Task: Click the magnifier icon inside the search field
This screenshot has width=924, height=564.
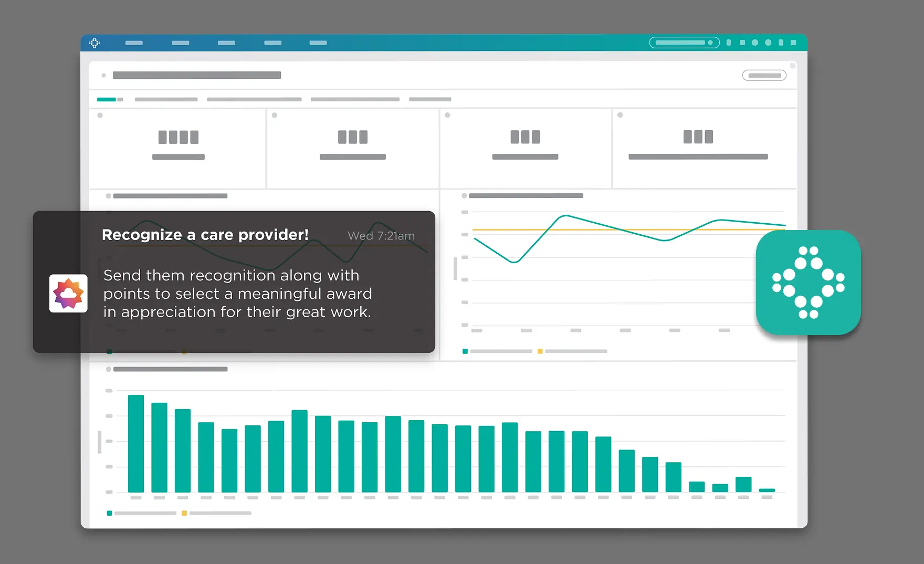Action: (x=711, y=43)
